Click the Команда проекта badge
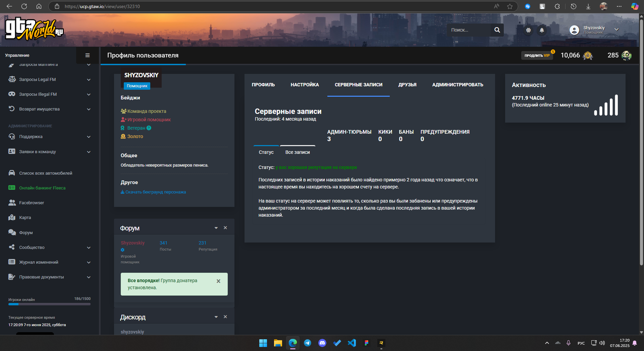The width and height of the screenshot is (644, 351). 144,111
